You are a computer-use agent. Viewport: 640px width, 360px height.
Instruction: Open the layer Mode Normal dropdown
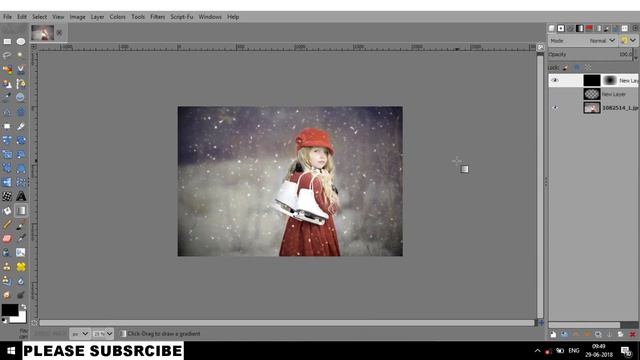coord(583,40)
